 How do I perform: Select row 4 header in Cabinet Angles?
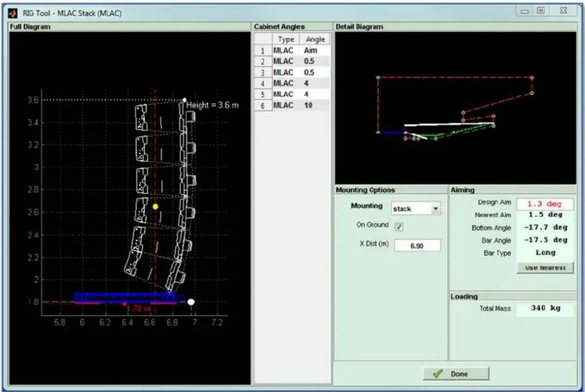(x=263, y=84)
